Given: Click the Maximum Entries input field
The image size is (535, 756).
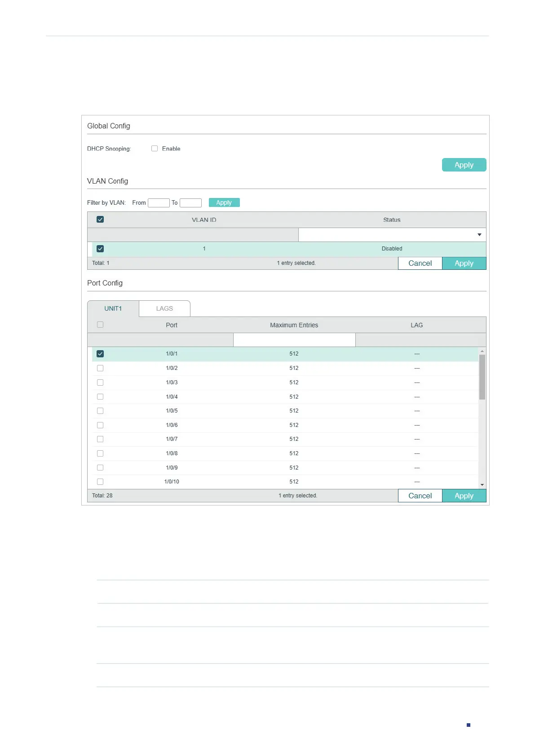Looking at the screenshot, I should point(294,340).
